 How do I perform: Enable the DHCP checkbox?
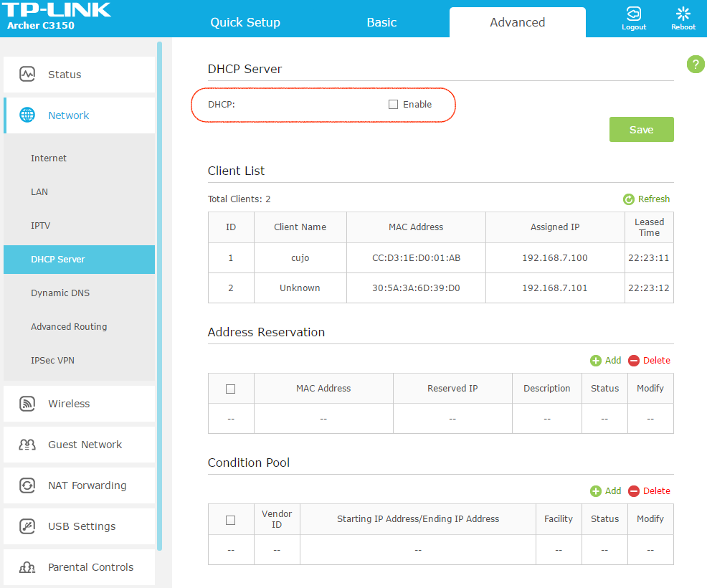point(393,105)
